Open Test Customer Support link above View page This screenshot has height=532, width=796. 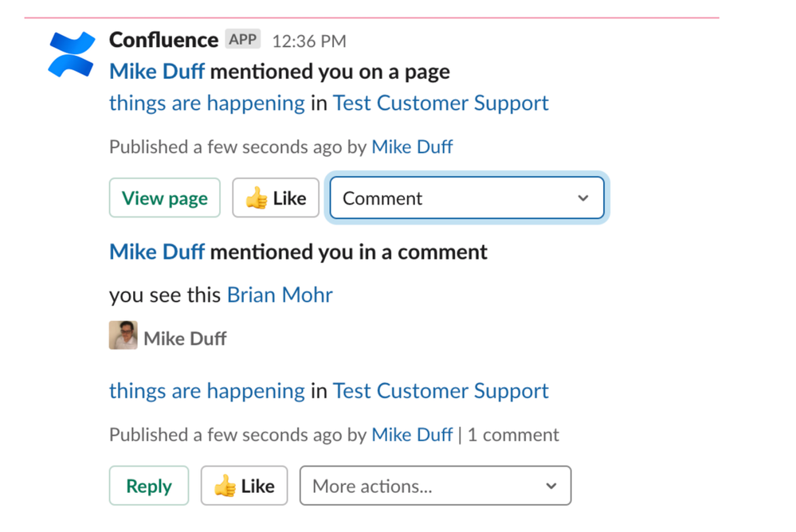click(x=441, y=103)
